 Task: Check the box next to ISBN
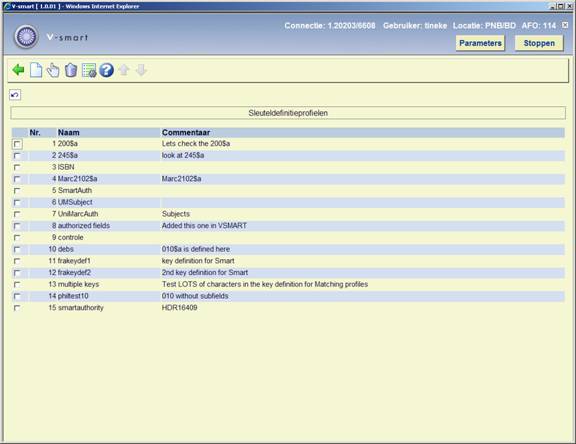pyautogui.click(x=17, y=167)
